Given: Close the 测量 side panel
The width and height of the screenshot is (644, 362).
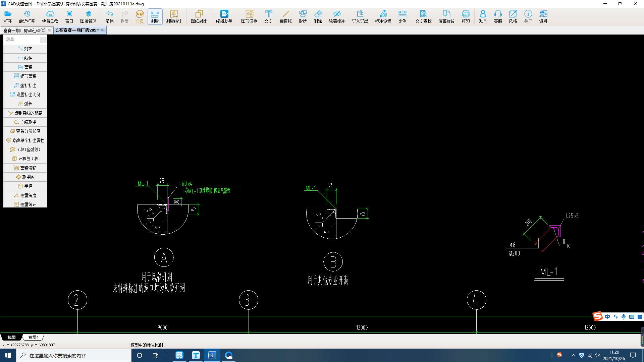Looking at the screenshot, I should 43,40.
